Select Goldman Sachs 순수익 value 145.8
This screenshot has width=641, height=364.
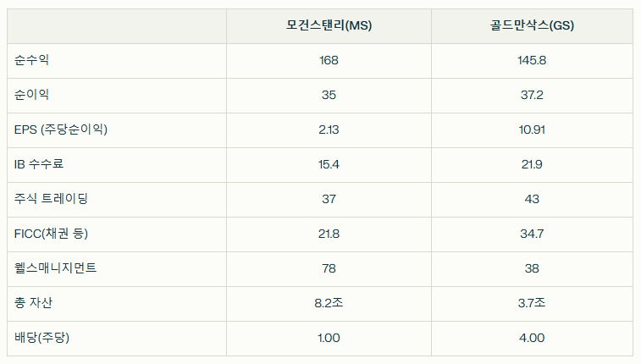click(x=532, y=60)
